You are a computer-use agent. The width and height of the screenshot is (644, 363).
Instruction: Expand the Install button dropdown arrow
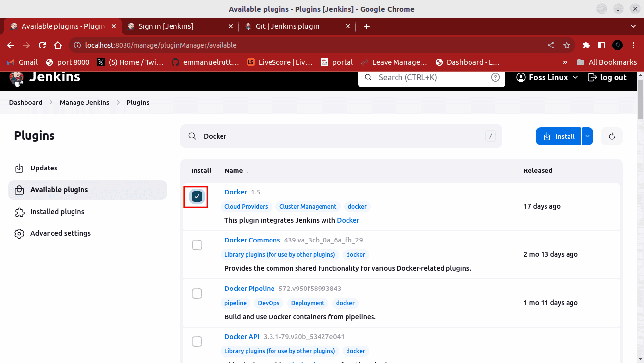(587, 136)
